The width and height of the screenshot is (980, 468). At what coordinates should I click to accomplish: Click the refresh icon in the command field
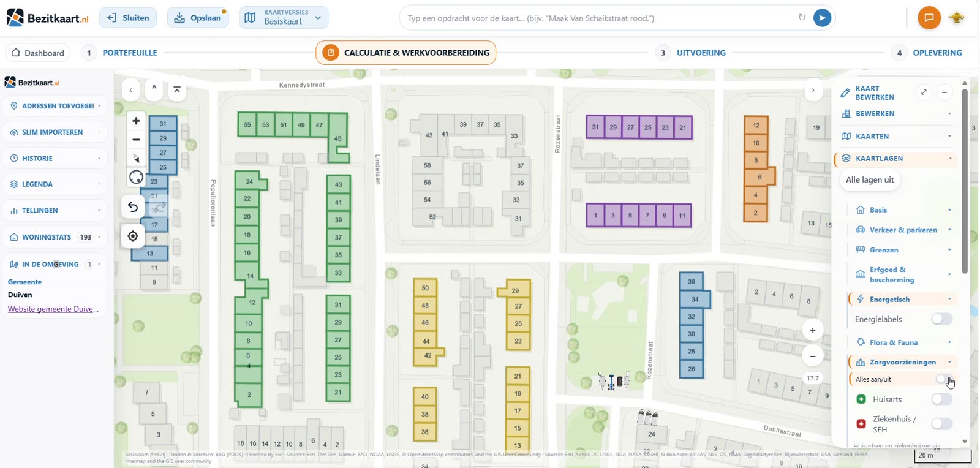[x=802, y=17]
